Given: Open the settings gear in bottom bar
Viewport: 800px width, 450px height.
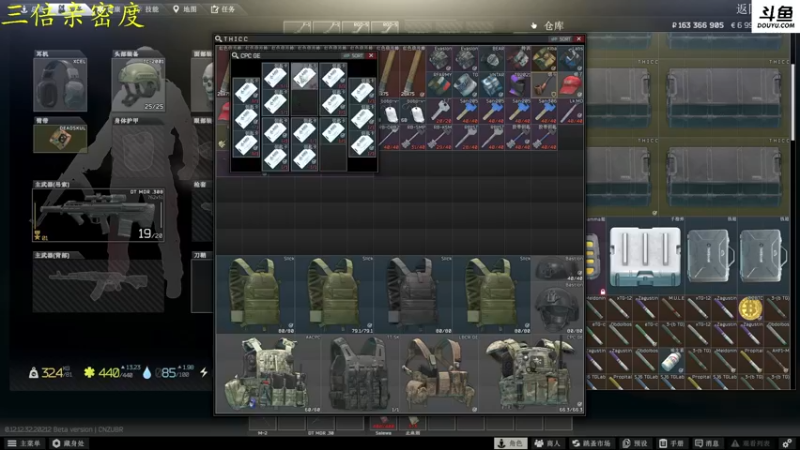Looking at the screenshot, I should pyautogui.click(x=787, y=443).
